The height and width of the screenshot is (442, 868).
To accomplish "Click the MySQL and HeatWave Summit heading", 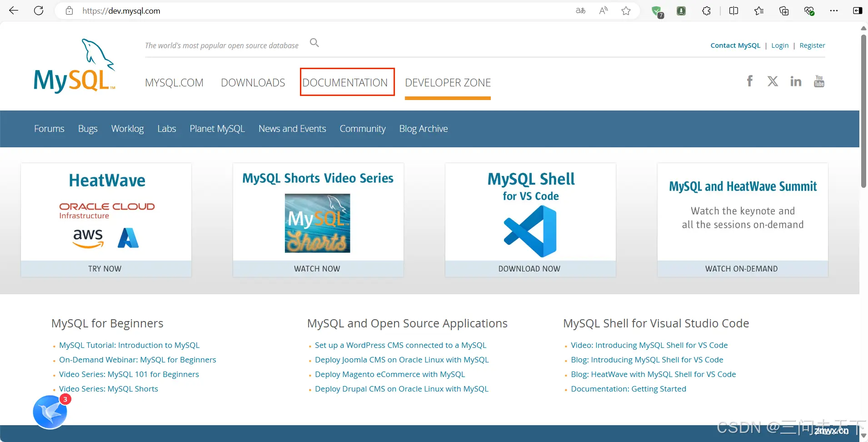I will click(x=743, y=186).
